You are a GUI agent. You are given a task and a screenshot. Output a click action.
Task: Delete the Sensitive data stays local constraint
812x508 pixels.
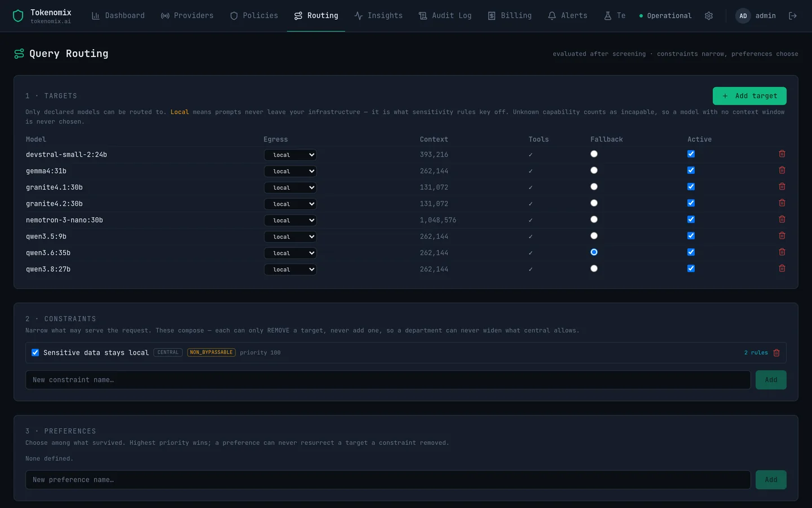click(776, 353)
